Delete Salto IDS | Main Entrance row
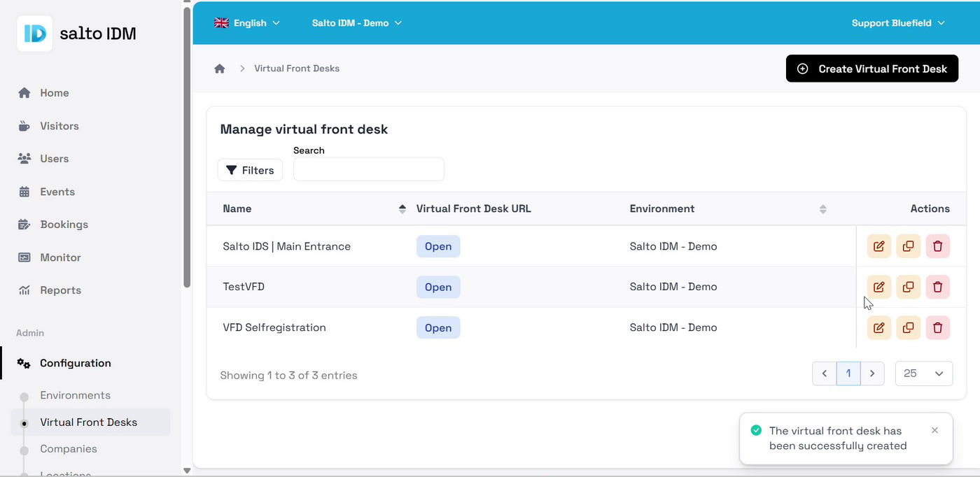This screenshot has width=980, height=477. coord(938,246)
